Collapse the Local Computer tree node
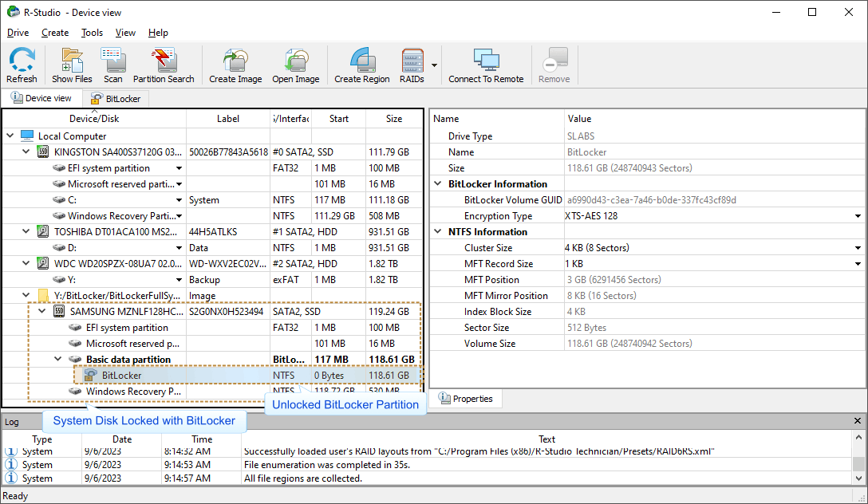 10,136
